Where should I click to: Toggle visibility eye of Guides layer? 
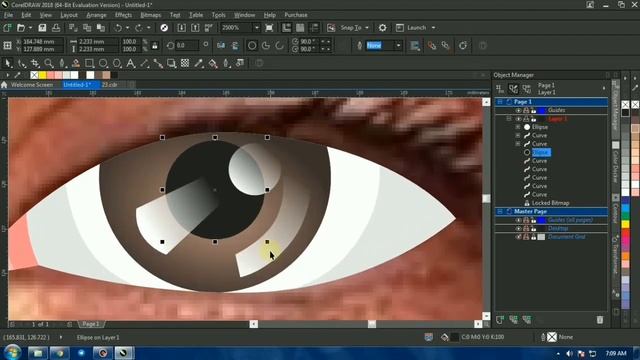pyautogui.click(x=518, y=110)
